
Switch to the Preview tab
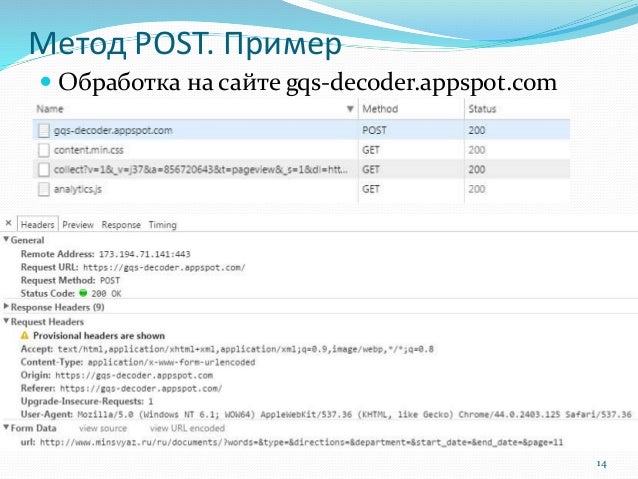click(78, 225)
